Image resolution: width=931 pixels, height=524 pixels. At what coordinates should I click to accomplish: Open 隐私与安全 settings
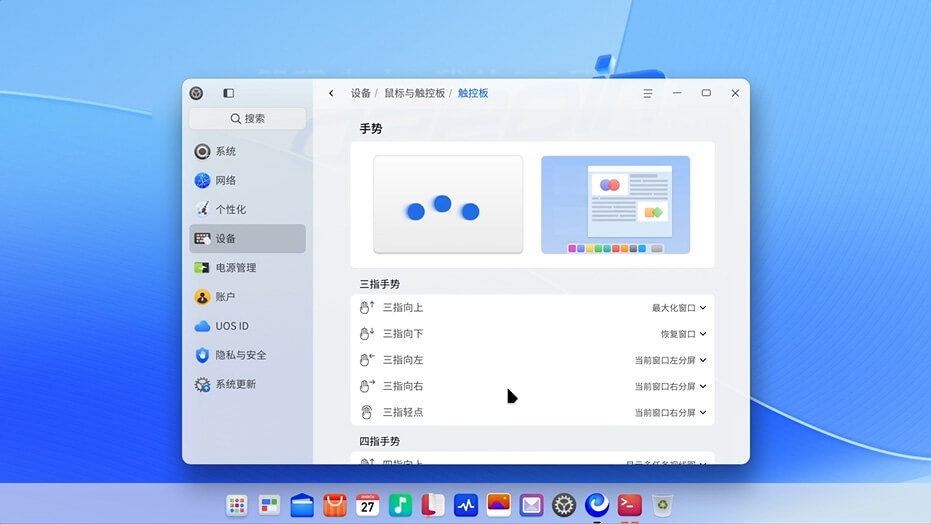click(x=240, y=355)
